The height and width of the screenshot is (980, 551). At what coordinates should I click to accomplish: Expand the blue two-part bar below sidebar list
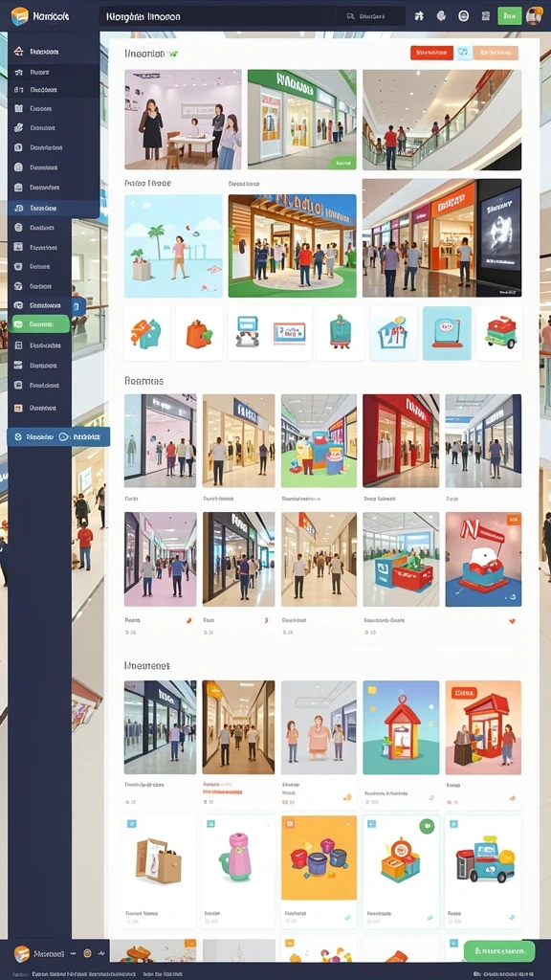58,436
